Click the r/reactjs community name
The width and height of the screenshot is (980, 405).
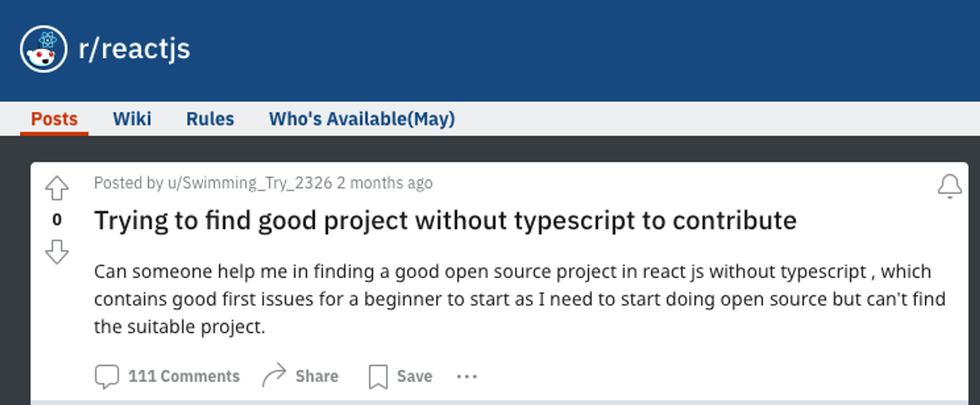click(x=134, y=49)
